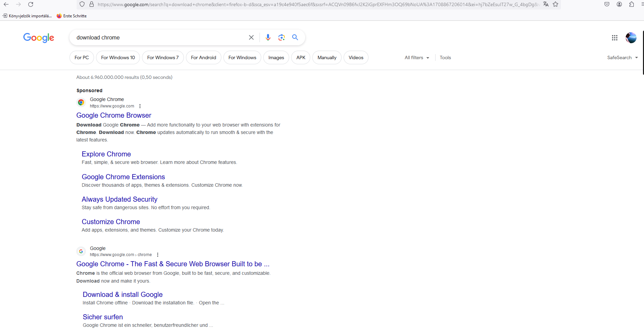Expand the All filters dropdown
The image size is (644, 336).
click(x=417, y=57)
